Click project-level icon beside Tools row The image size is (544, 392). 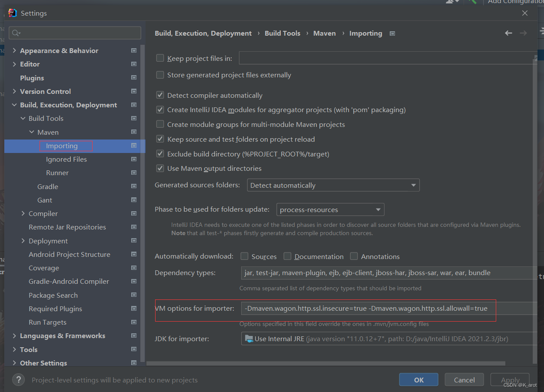[134, 349]
